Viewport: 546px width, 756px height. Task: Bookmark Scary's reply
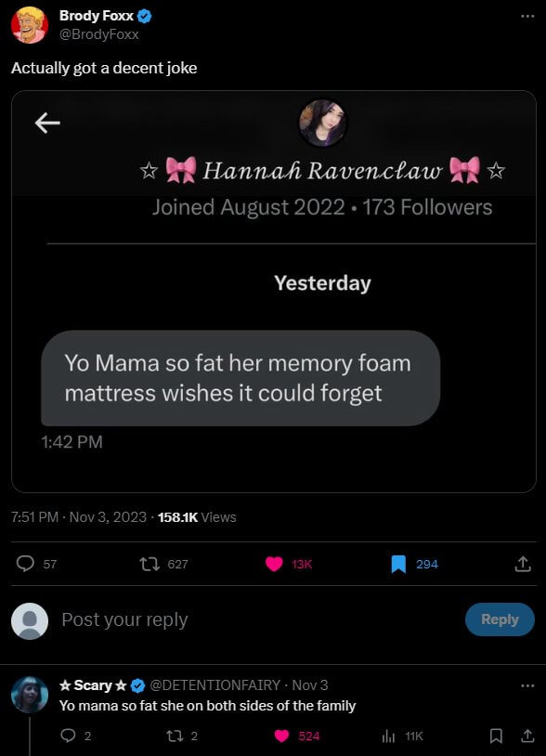(497, 736)
